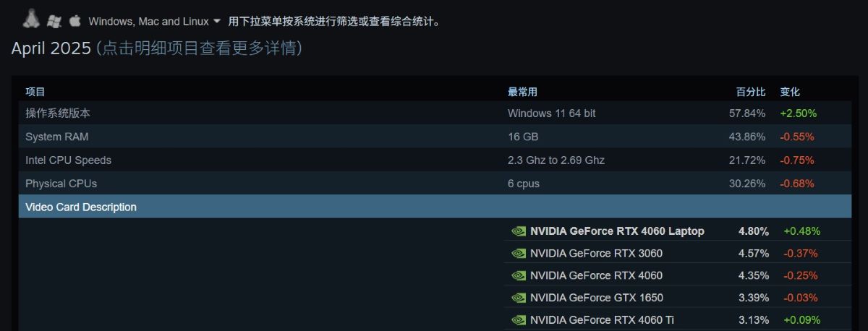Click NVIDIA logo beside GTX 1650
Viewport: 868px width, 331px height.
(519, 298)
